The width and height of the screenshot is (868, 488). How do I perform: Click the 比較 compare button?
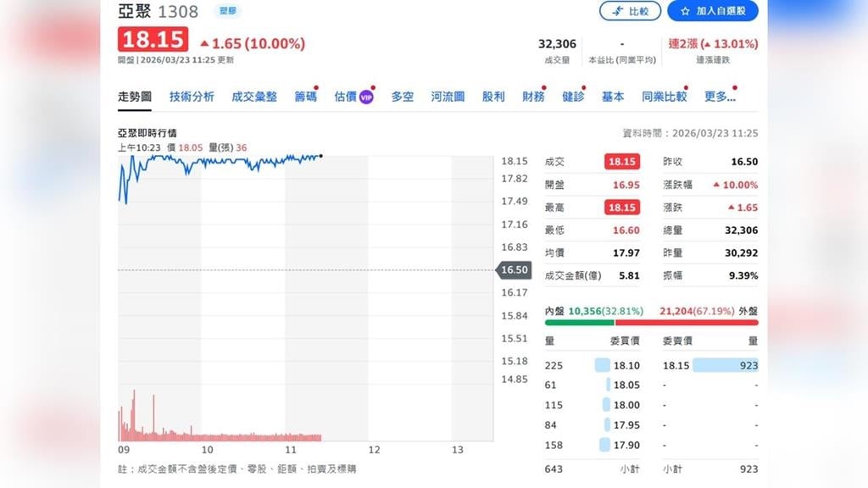coord(630,11)
